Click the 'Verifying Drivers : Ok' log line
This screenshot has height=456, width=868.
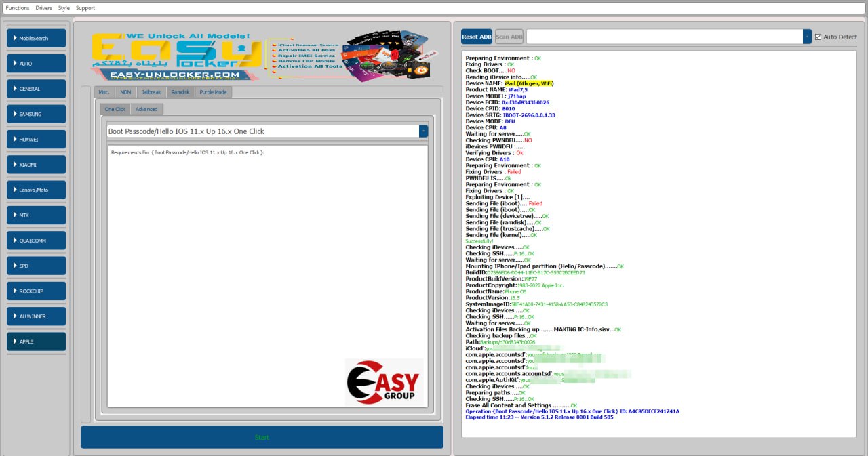pos(494,153)
